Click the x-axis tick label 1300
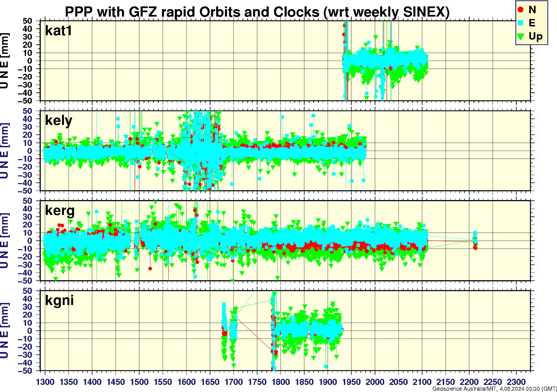The height and width of the screenshot is (392, 557). pyautogui.click(x=45, y=382)
